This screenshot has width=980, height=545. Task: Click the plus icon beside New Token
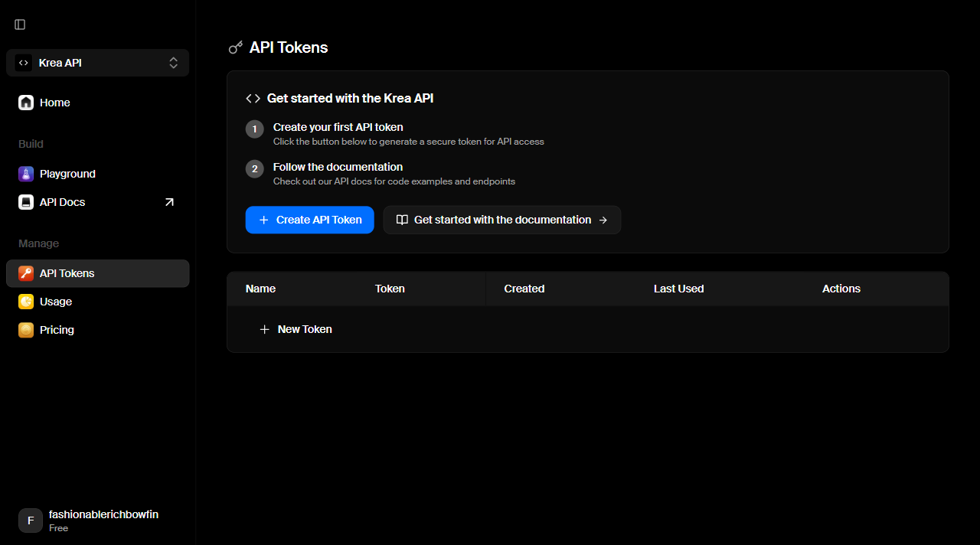(x=265, y=329)
